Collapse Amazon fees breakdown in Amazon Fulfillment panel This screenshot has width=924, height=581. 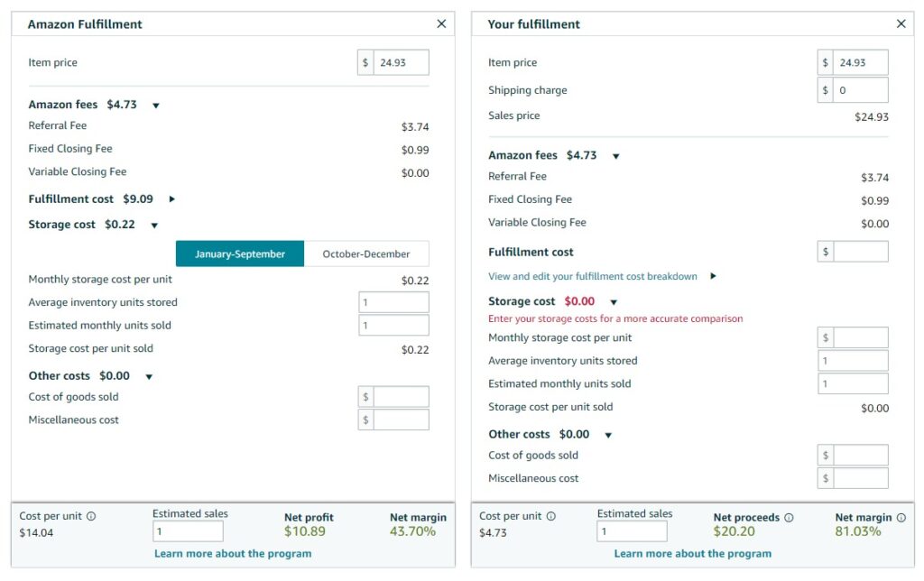(x=154, y=104)
